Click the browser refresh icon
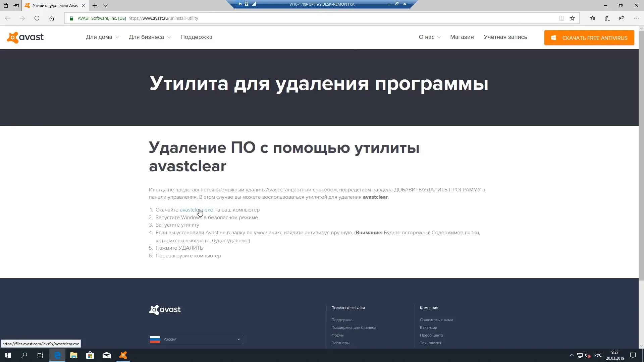The width and height of the screenshot is (644, 362). tap(37, 18)
